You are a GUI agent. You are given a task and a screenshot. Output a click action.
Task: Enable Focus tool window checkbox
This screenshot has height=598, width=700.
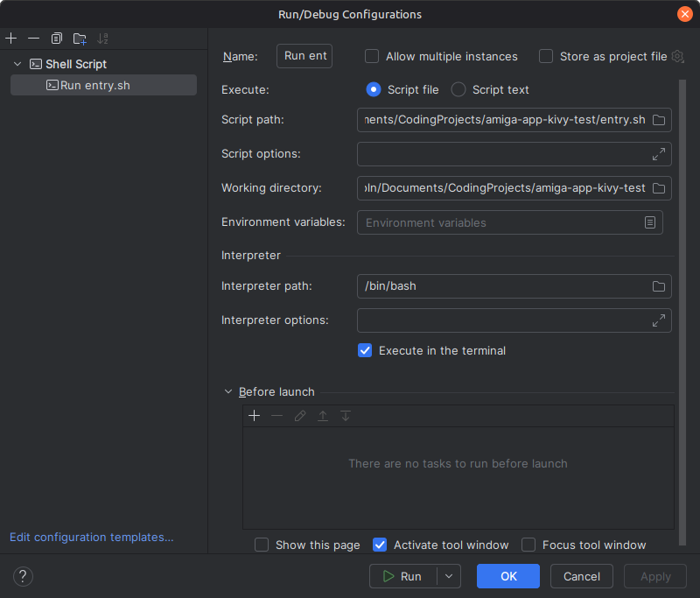tap(528, 545)
